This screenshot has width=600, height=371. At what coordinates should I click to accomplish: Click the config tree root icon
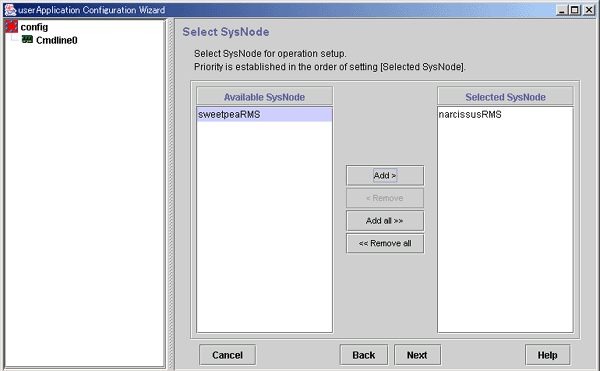(11, 27)
